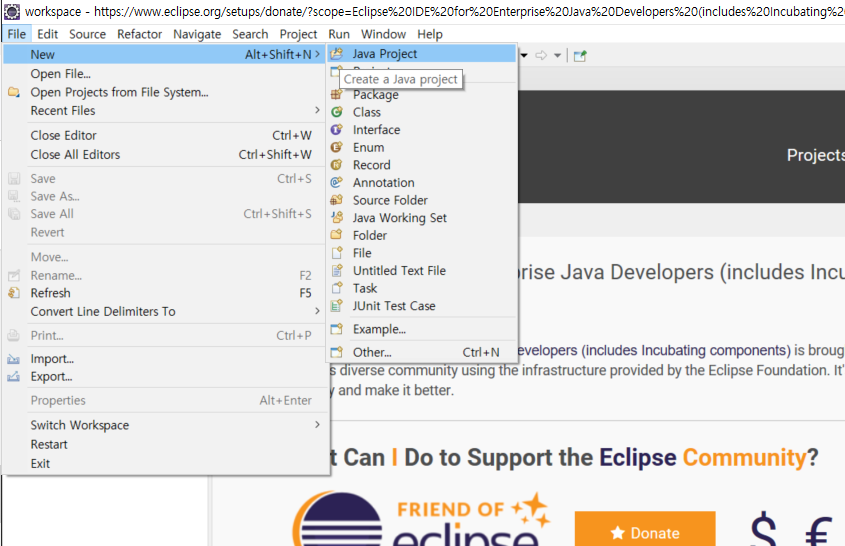Open the Search menu
The height and width of the screenshot is (546, 845).
tap(250, 34)
